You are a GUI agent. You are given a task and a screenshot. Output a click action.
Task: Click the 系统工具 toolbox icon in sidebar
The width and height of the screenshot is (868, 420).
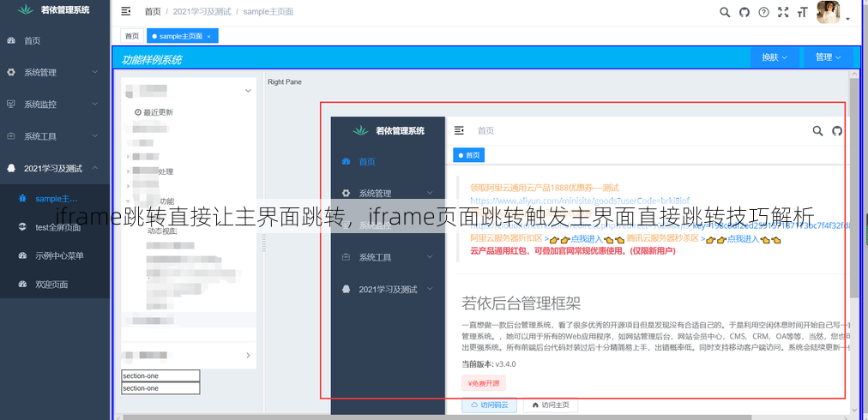pyautogui.click(x=11, y=136)
